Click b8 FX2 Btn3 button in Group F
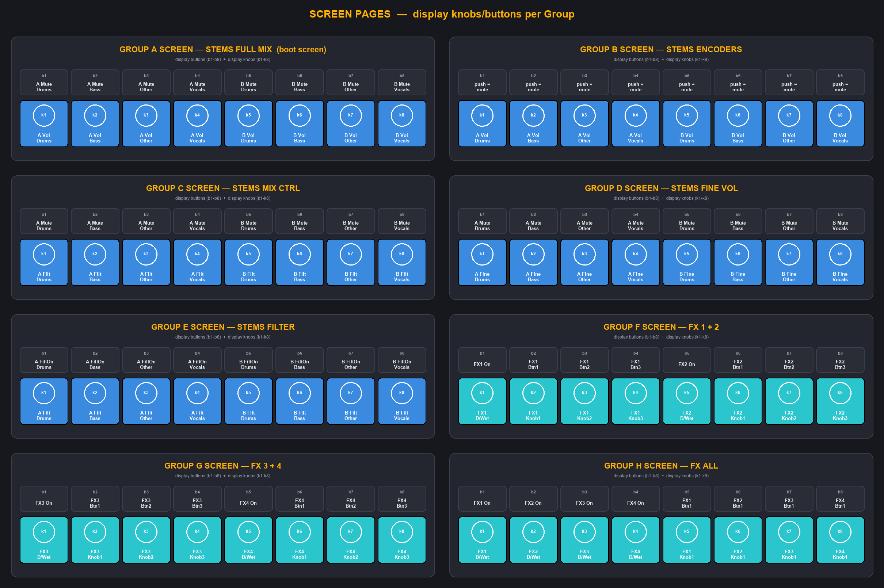Viewport: 884px width, 588px height. pos(840,360)
